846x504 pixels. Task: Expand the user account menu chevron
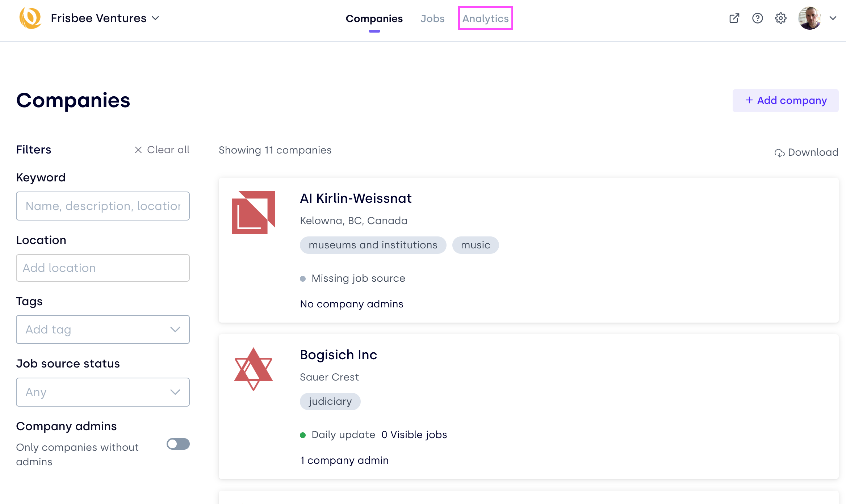[x=833, y=18]
